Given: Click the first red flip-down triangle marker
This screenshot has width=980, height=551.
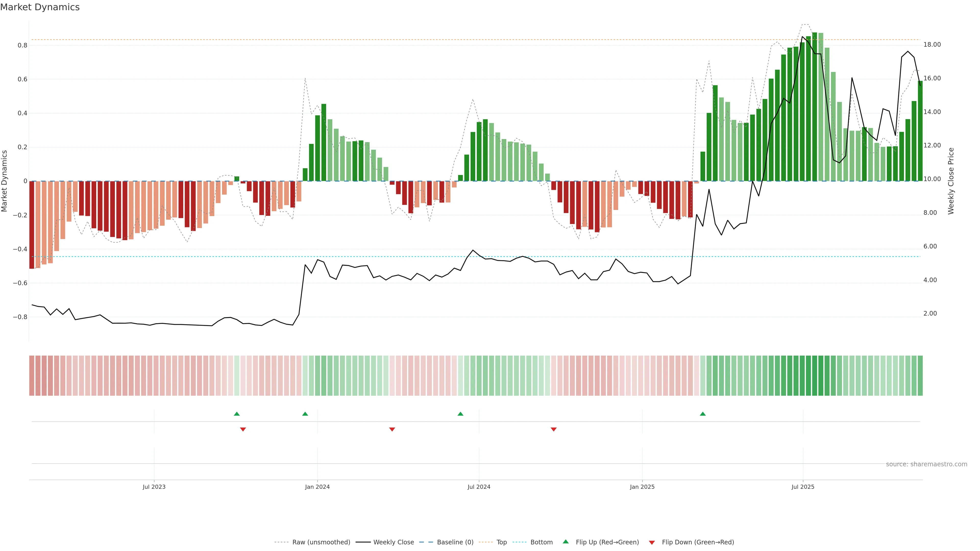Looking at the screenshot, I should pyautogui.click(x=243, y=429).
